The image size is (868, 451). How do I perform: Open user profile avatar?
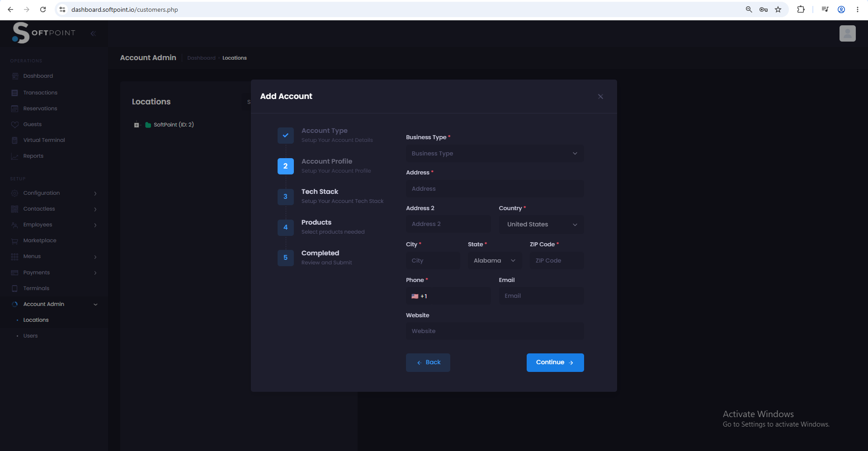point(848,33)
